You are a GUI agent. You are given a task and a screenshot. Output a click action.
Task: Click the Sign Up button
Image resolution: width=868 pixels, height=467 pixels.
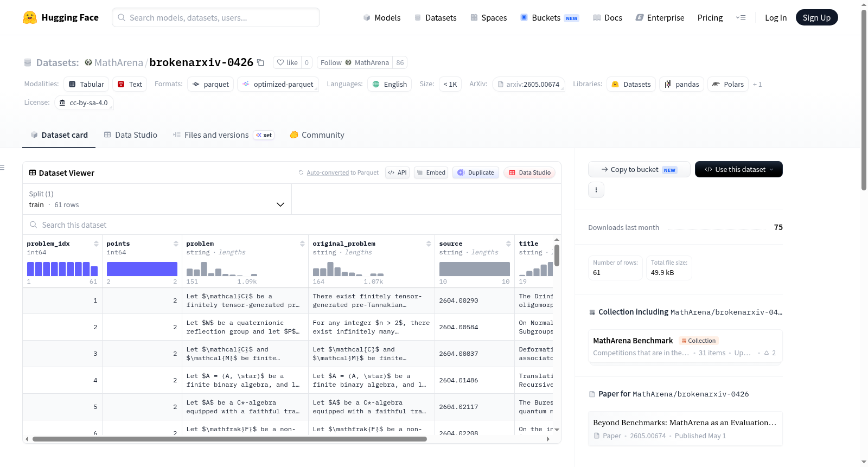[x=816, y=17]
